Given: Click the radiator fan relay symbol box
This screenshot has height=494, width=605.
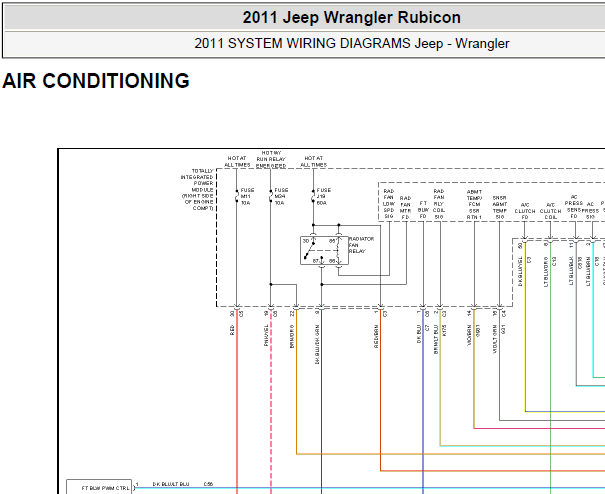Looking at the screenshot, I should pyautogui.click(x=324, y=250).
